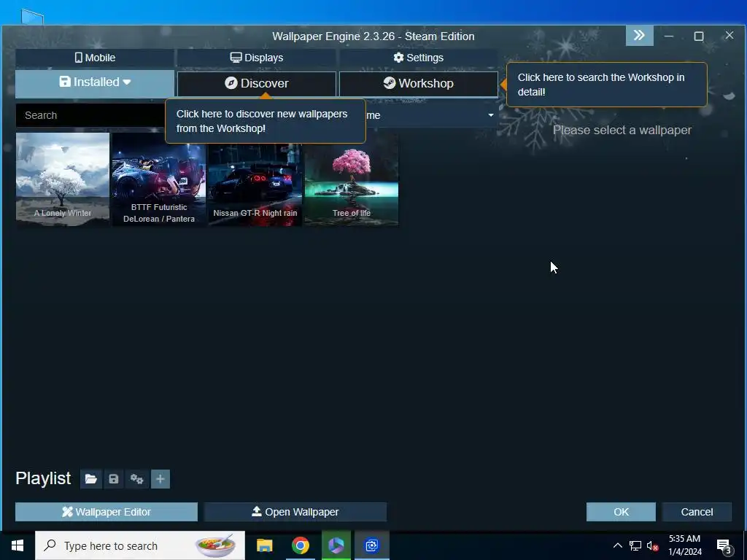Minimize the Wallpaper Engine window
Image resolution: width=747 pixels, height=560 pixels.
coord(669,36)
